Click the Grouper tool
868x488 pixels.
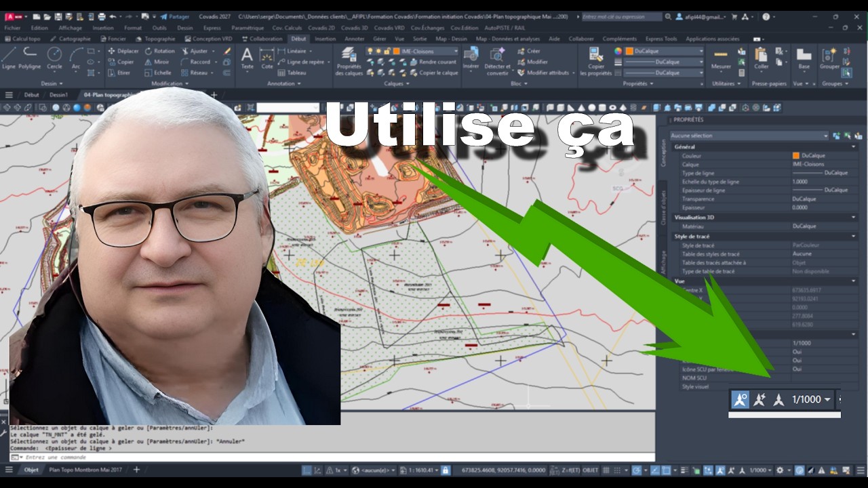[829, 59]
